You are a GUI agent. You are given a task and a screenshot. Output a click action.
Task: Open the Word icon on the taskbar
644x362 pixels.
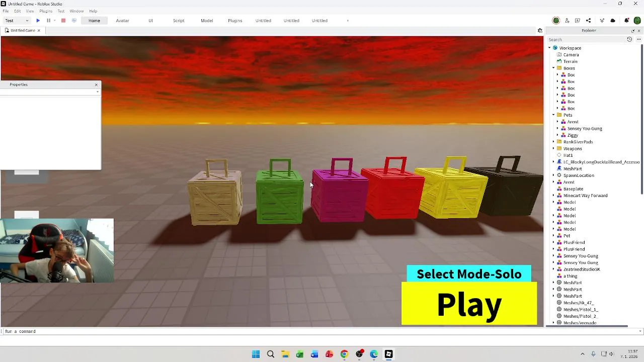tap(314, 354)
